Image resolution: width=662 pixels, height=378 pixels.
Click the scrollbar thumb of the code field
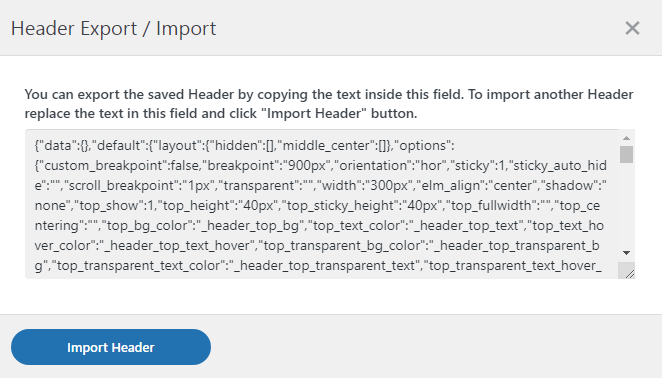[x=627, y=154]
